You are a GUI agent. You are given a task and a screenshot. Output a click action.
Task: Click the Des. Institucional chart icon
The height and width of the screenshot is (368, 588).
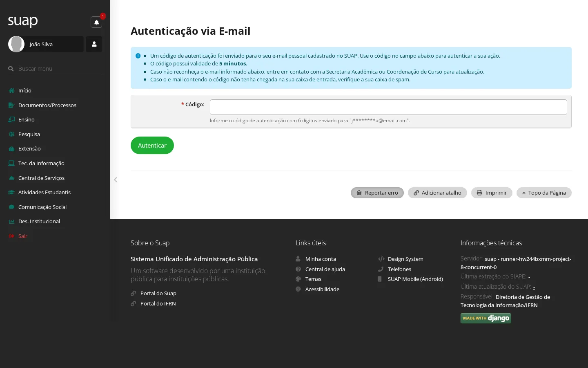[11, 222]
